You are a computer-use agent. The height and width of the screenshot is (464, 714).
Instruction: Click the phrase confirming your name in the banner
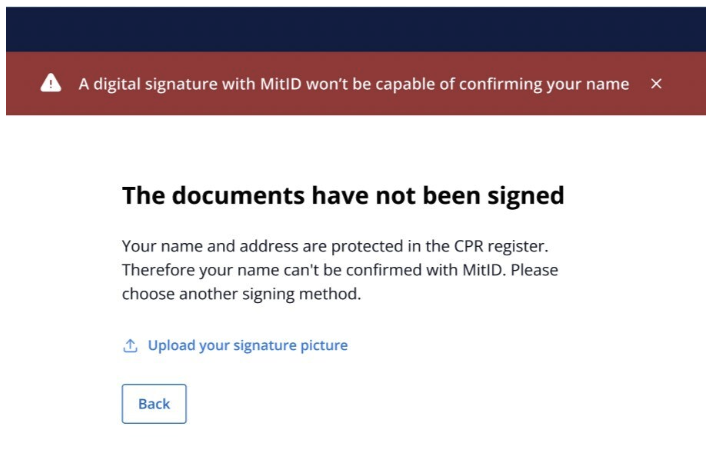(544, 85)
